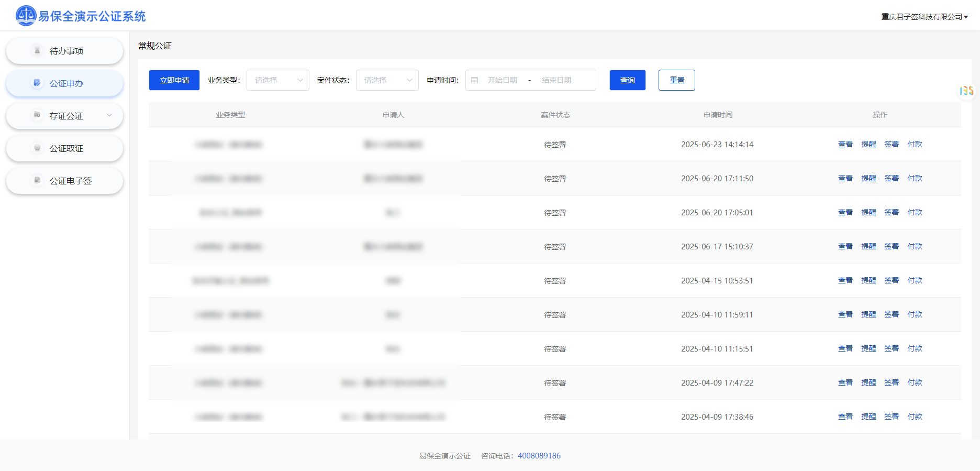The image size is (980, 471).
Task: Click 付款 for the 2025-04-15 10:53:51 row
Action: click(x=915, y=281)
